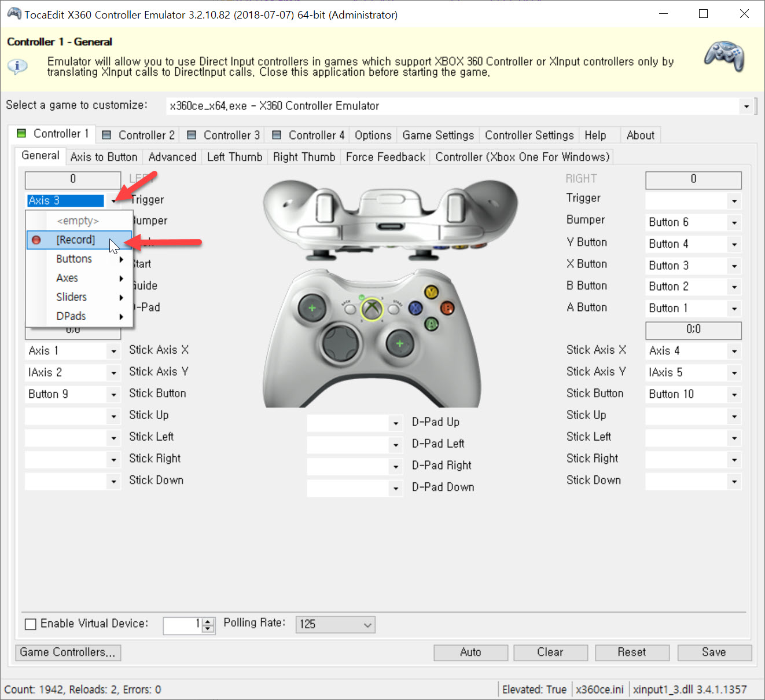Switch to Controller 2 tab

coord(138,135)
